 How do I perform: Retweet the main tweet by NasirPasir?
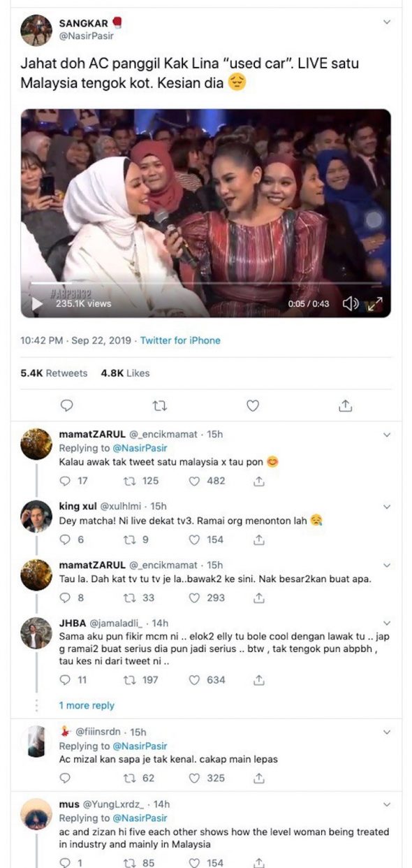tap(159, 405)
